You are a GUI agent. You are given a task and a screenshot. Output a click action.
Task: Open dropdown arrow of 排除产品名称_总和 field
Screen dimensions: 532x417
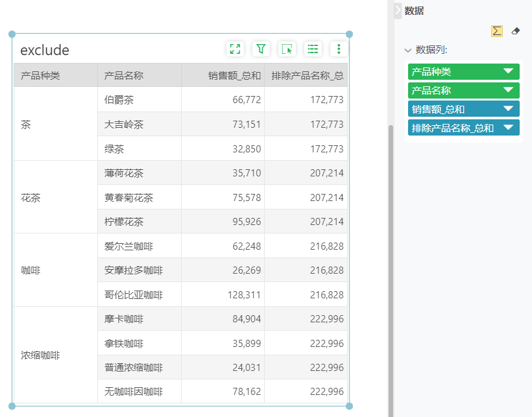508,128
